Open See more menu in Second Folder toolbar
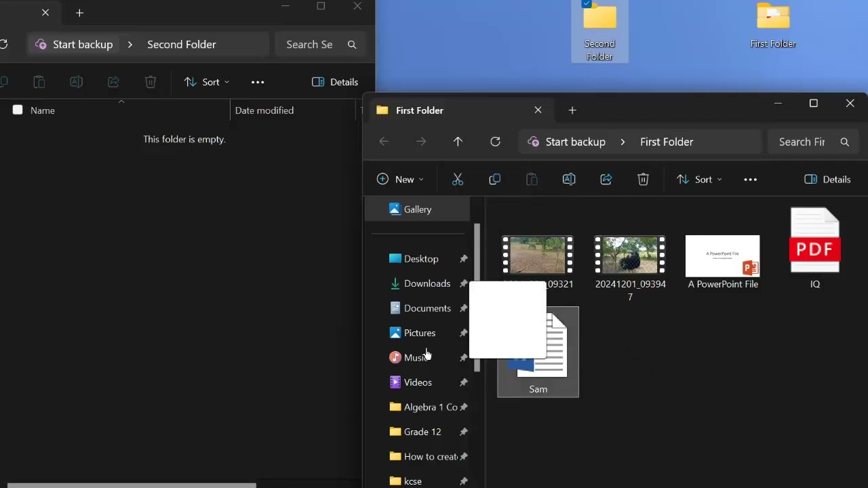This screenshot has height=488, width=868. tap(258, 82)
